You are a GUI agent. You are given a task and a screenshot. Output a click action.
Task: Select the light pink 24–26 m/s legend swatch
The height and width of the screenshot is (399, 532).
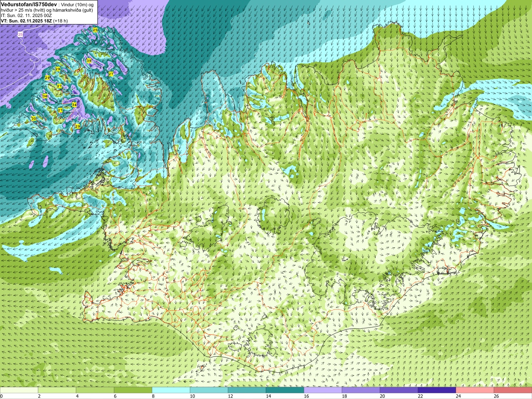475,390
